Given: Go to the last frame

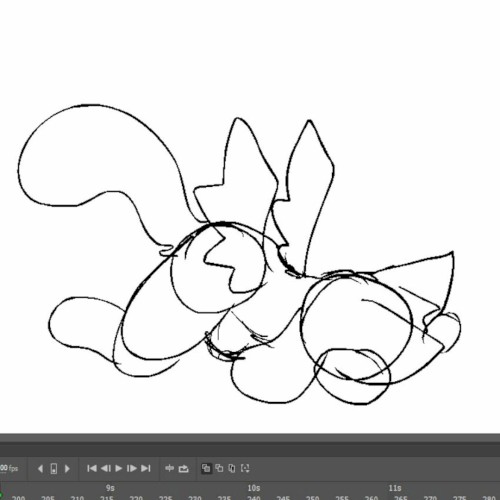Looking at the screenshot, I should tap(146, 468).
